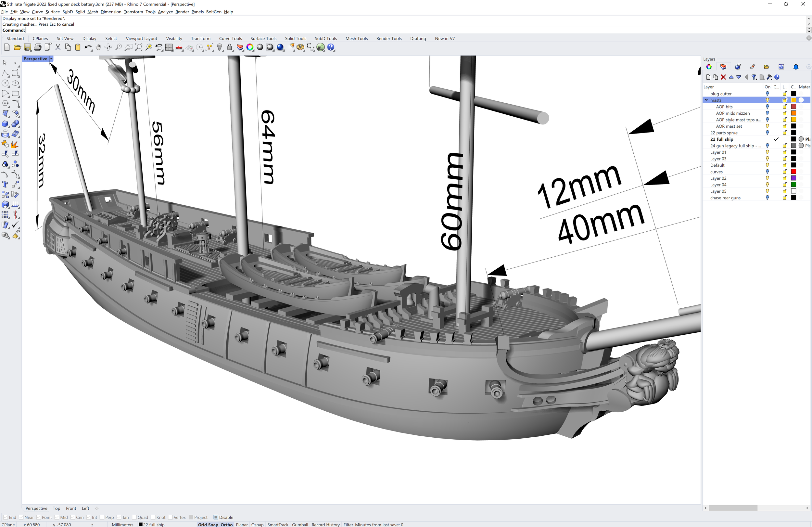Click the four-viewport layout icon

(x=169, y=47)
